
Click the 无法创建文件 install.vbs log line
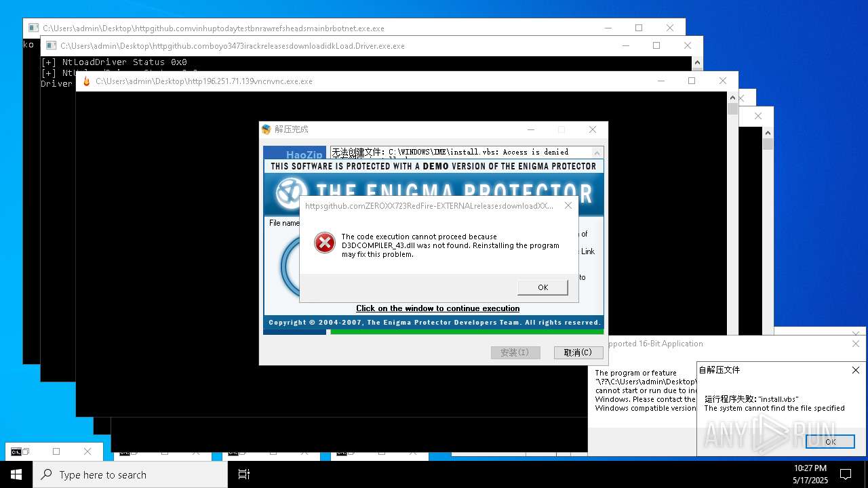pos(450,152)
